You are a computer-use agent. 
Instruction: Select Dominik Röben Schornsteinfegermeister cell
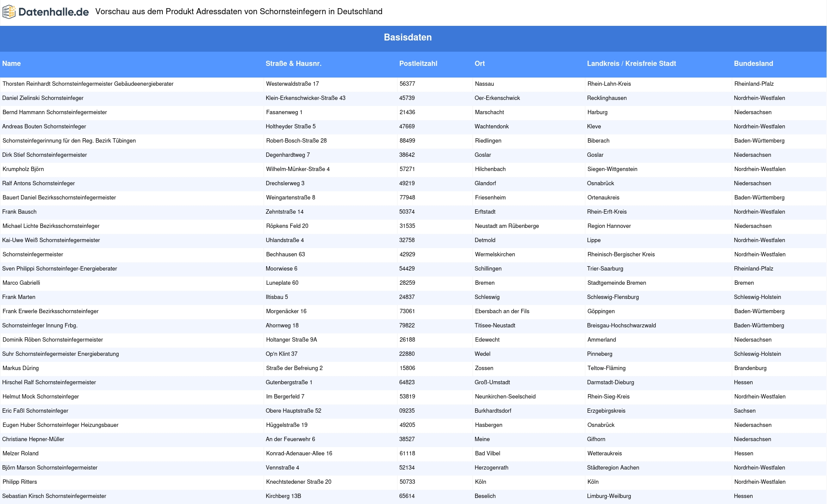point(53,340)
